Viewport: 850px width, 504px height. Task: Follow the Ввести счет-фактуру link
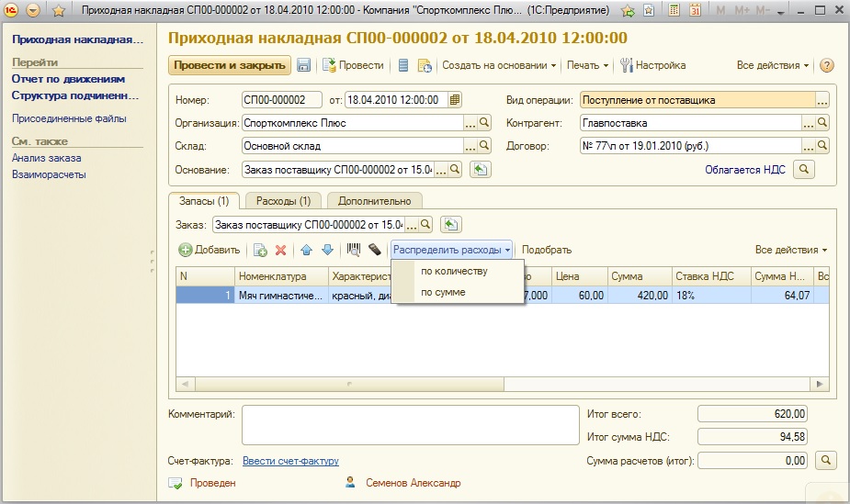click(290, 461)
